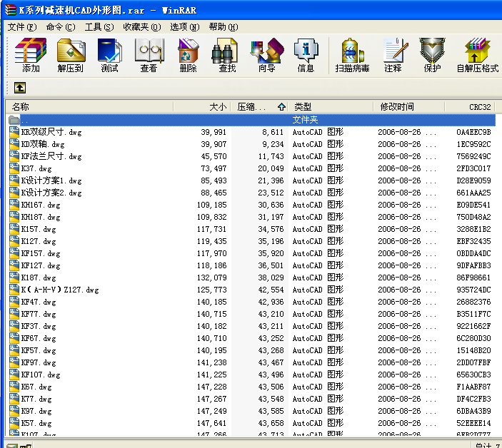The image size is (502, 448).
Task: Open the 查看 (View) tool
Action: coord(149,55)
